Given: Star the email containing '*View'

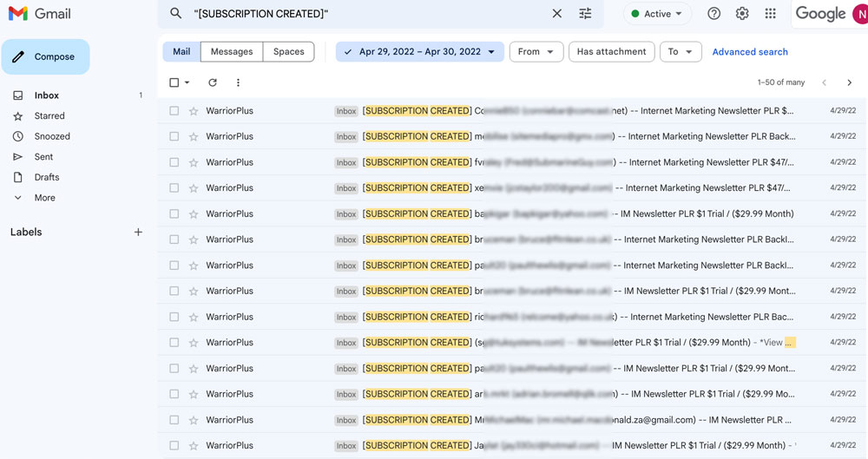Looking at the screenshot, I should click(x=194, y=343).
